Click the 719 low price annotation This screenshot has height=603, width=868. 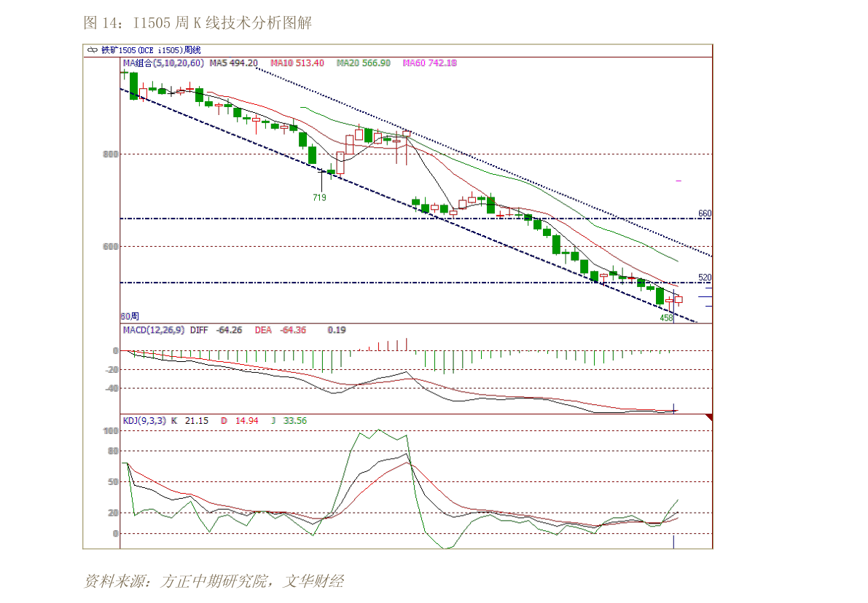[x=319, y=197]
